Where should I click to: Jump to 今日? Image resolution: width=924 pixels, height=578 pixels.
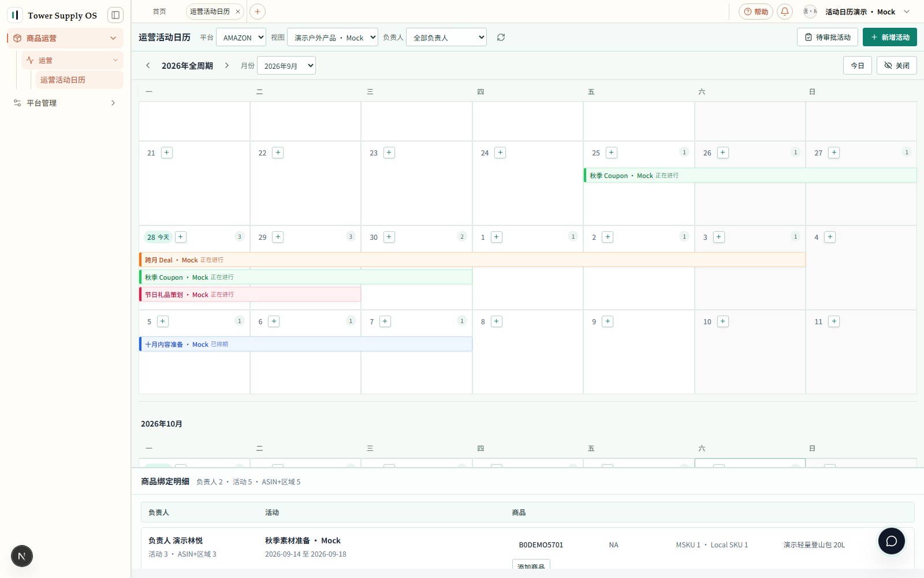857,65
